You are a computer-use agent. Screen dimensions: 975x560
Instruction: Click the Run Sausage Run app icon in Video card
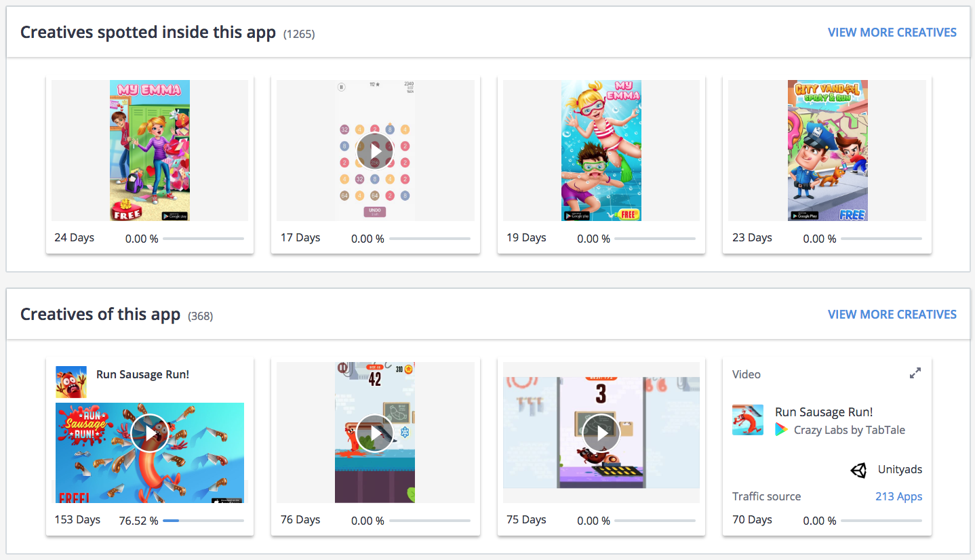748,420
